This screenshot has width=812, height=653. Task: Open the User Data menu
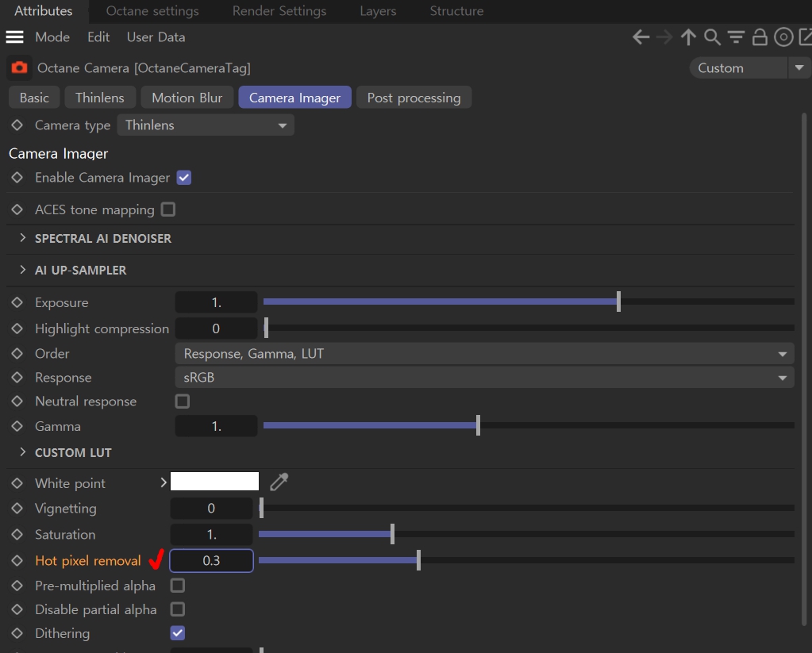[x=156, y=37]
